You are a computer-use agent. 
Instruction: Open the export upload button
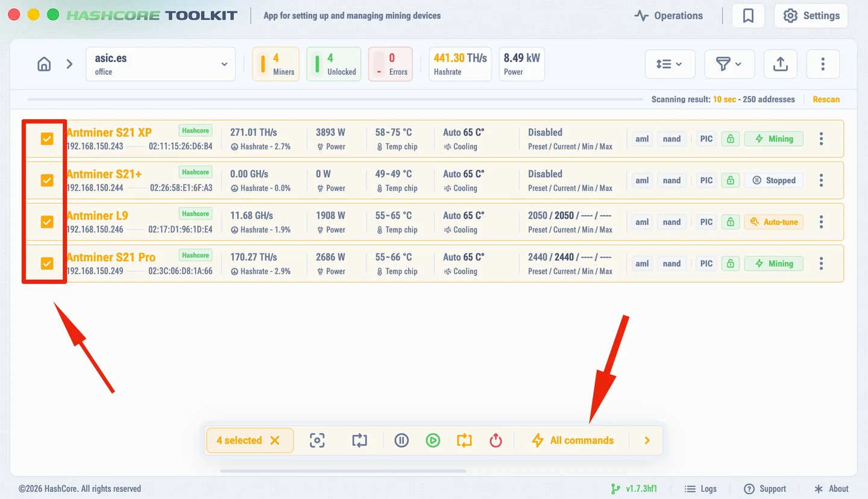(x=781, y=64)
